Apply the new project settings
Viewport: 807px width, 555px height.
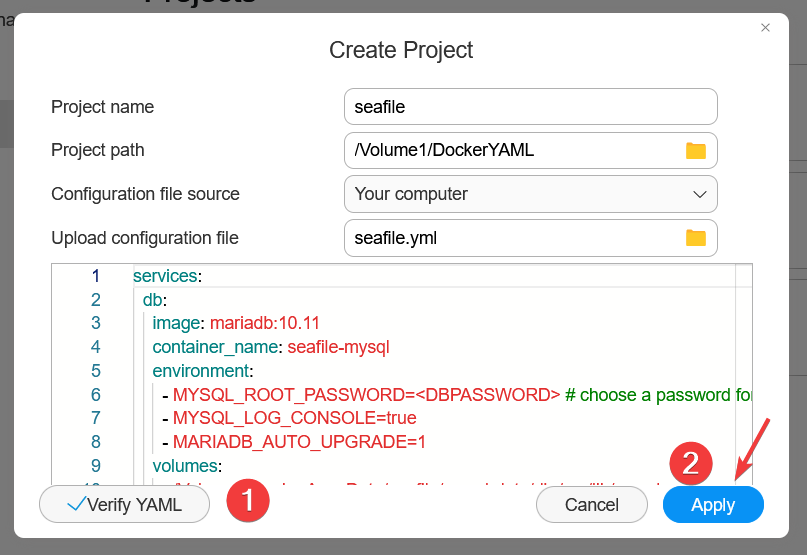[x=712, y=505]
